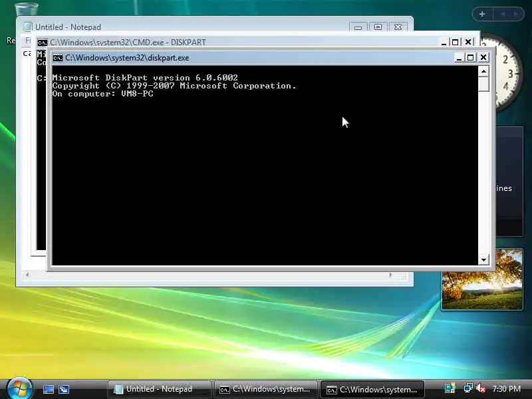Maximize the diskpart.exe window
The height and width of the screenshot is (399, 532).
(471, 58)
